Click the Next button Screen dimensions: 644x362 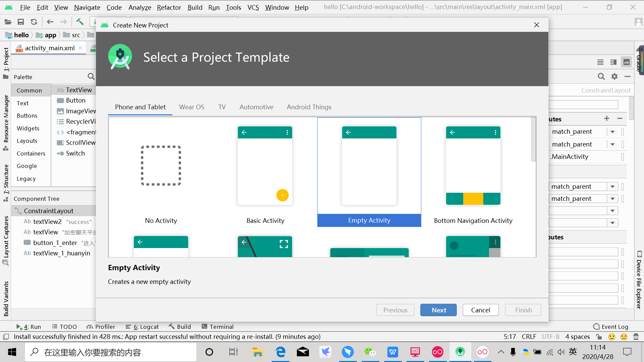click(x=438, y=310)
